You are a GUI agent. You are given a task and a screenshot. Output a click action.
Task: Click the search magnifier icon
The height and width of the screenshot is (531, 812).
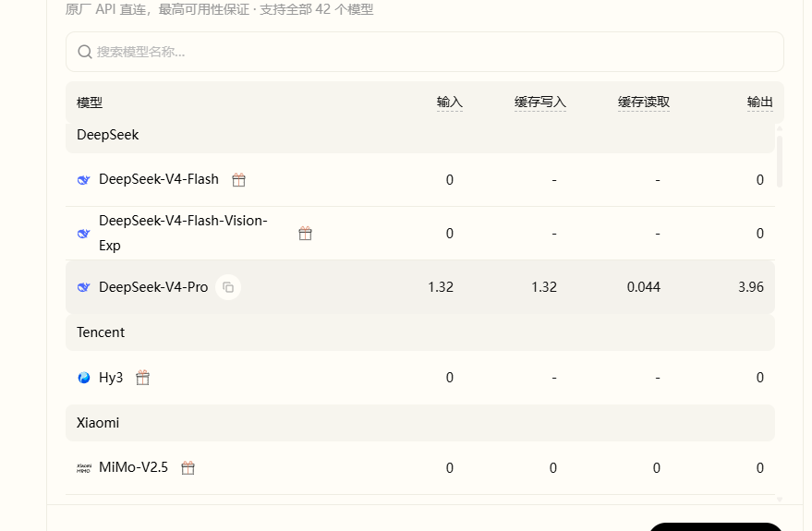click(x=85, y=52)
